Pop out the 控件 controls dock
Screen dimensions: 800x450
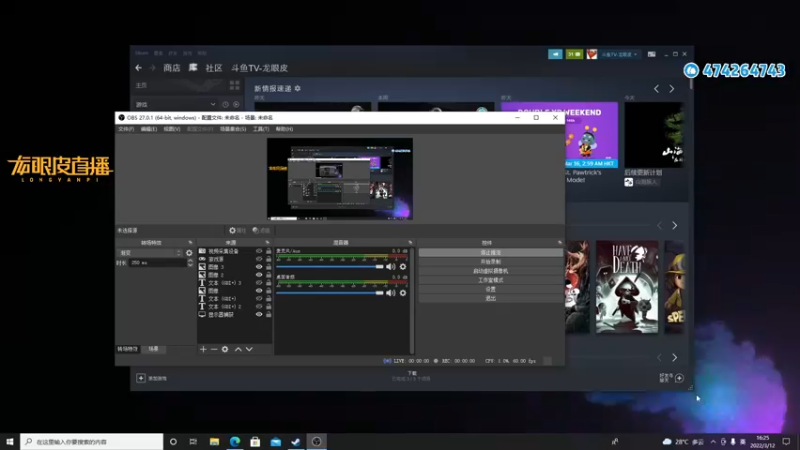point(560,242)
